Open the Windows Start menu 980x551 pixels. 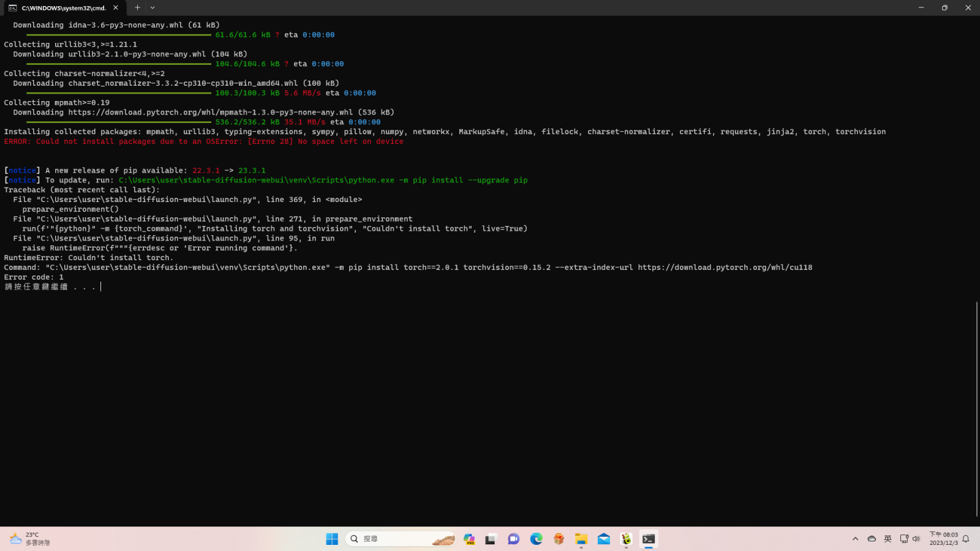[x=332, y=539]
